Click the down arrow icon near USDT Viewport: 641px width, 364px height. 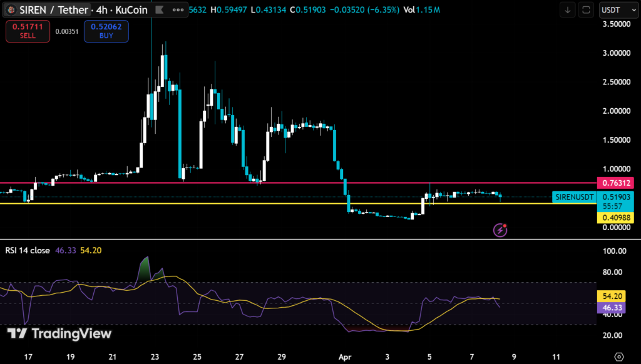point(568,10)
